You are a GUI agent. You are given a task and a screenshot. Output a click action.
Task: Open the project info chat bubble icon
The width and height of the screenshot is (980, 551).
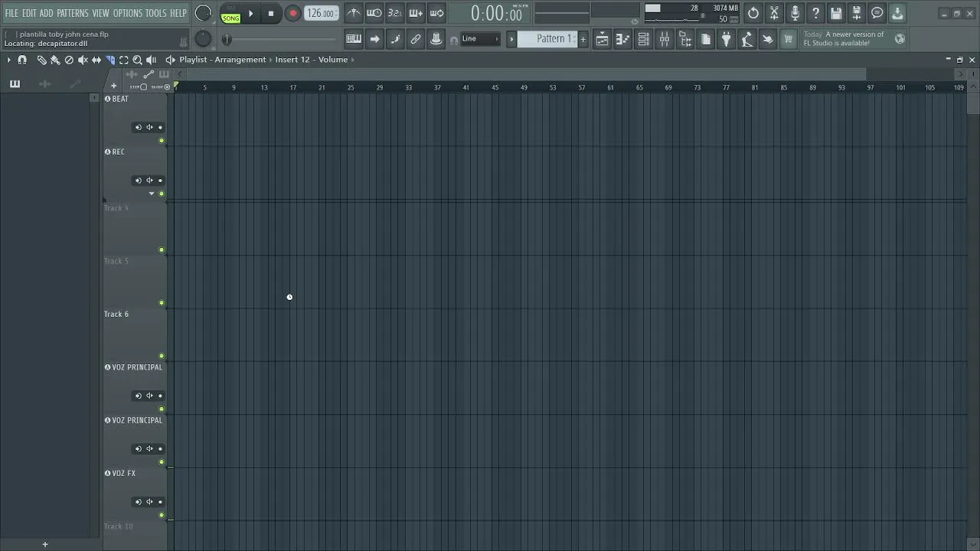877,13
